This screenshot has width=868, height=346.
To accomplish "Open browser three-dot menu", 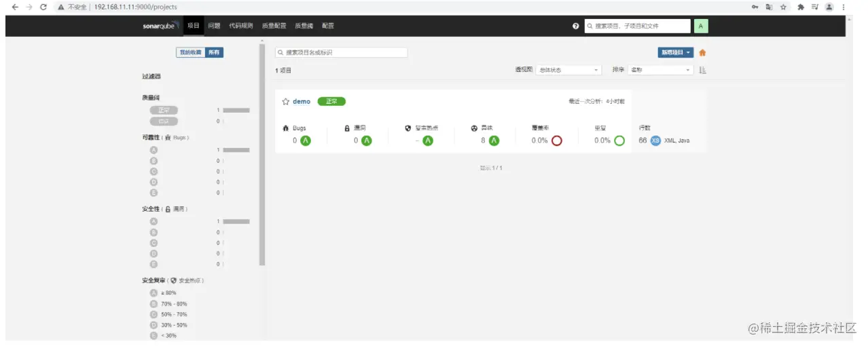I will pos(844,7).
